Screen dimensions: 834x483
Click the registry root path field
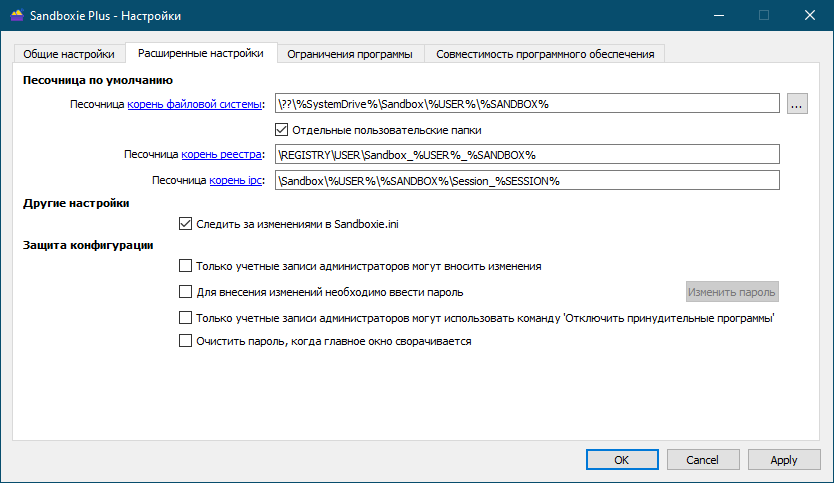pos(527,154)
